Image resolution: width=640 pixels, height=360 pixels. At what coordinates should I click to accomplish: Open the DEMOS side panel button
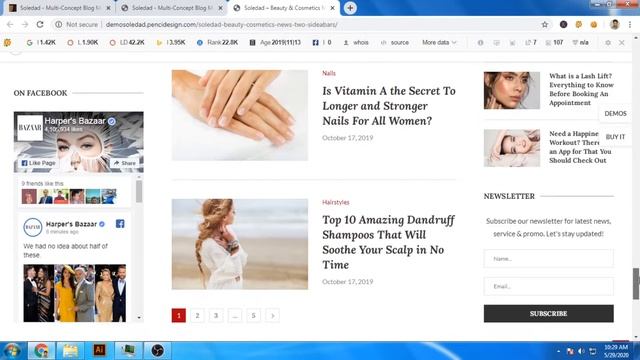coord(615,113)
